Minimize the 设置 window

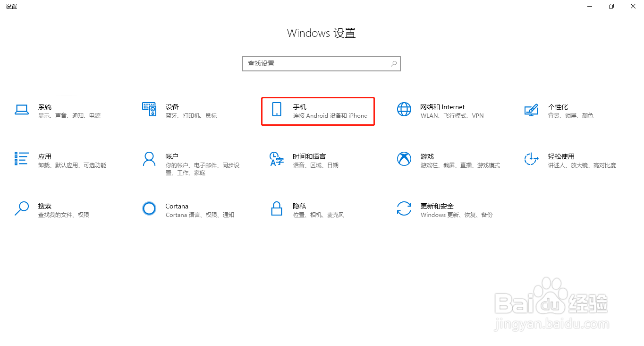(590, 6)
